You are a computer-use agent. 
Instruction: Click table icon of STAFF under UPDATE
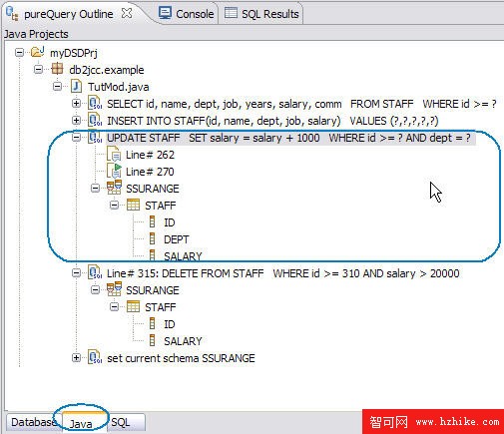pyautogui.click(x=133, y=206)
